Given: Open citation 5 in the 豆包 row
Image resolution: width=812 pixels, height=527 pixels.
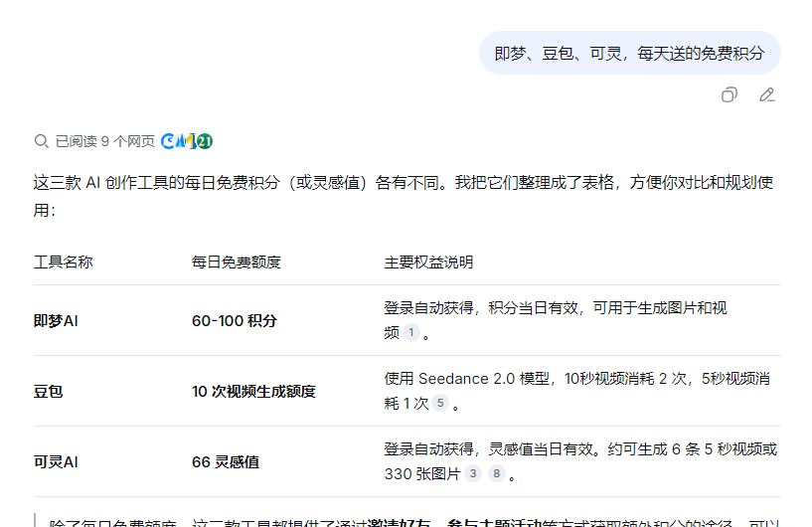Looking at the screenshot, I should coord(440,403).
